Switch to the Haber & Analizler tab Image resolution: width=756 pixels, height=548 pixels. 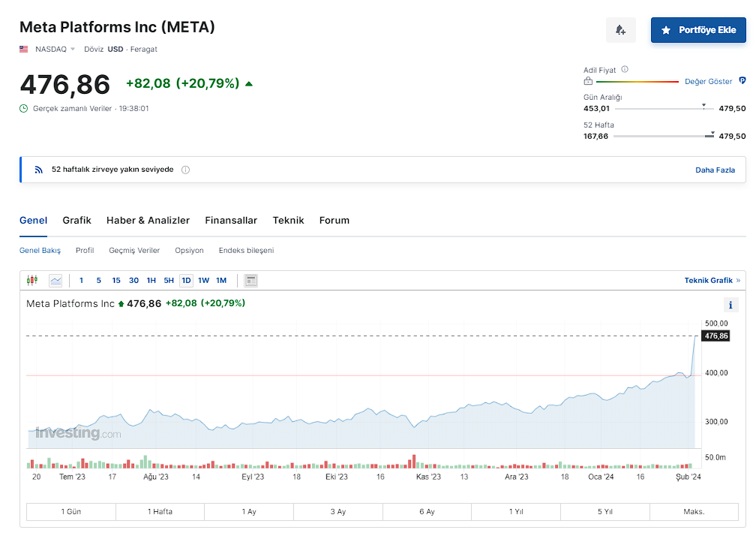click(x=148, y=220)
